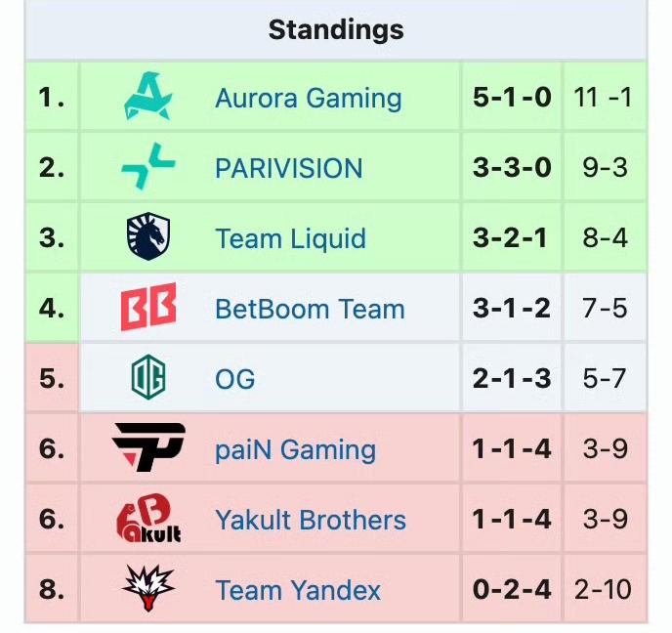672x633 pixels.
Task: Open the Aurora Gaming team link
Action: [x=308, y=98]
